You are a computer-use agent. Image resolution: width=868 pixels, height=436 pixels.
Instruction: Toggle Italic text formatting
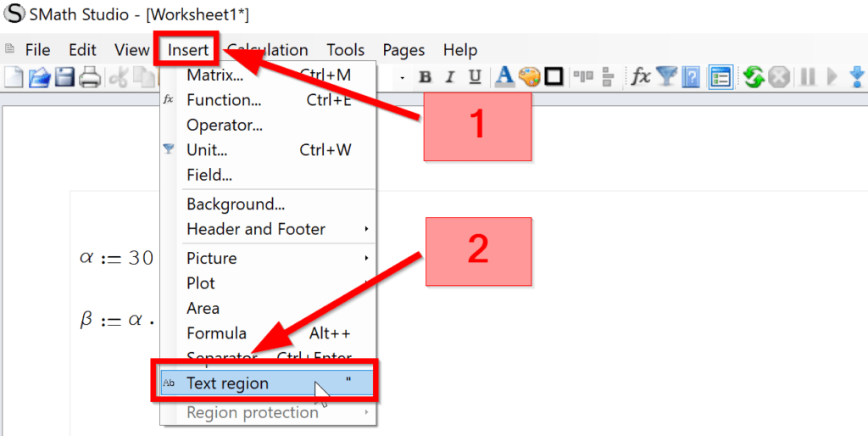pyautogui.click(x=450, y=77)
